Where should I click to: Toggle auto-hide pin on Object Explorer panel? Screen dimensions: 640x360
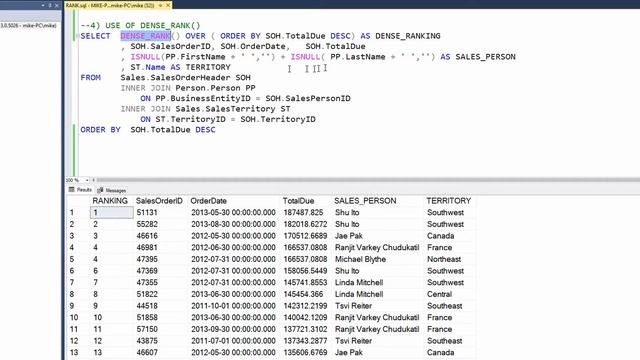pyautogui.click(x=50, y=5)
